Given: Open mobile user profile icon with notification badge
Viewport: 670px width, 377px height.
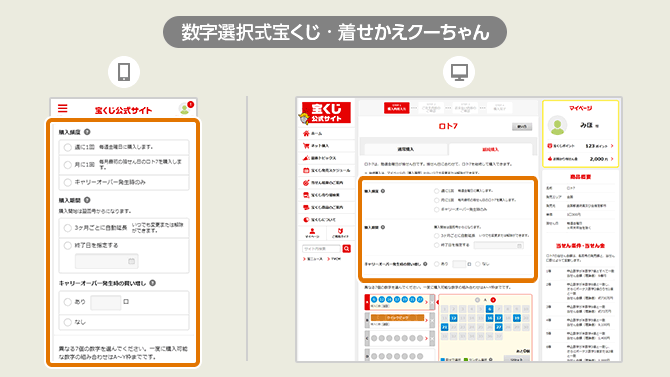Looking at the screenshot, I should click(x=185, y=109).
